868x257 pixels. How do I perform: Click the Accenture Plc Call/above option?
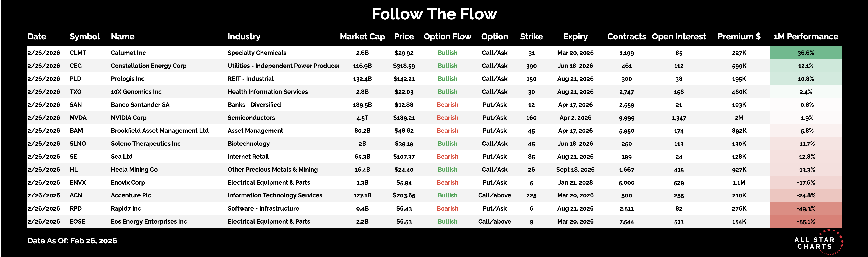point(494,195)
